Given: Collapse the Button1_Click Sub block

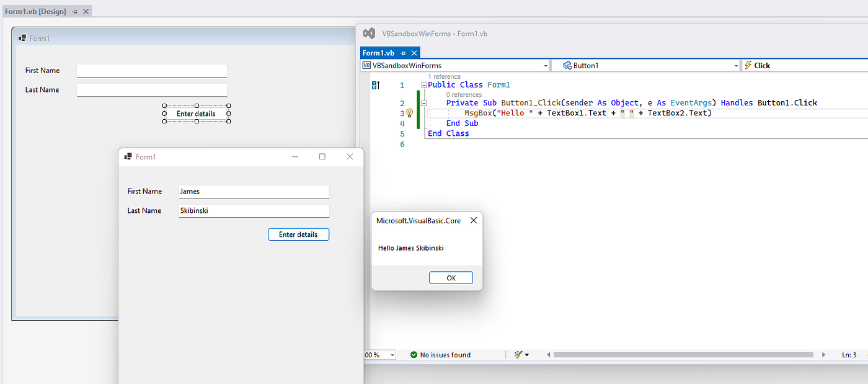Looking at the screenshot, I should 424,103.
